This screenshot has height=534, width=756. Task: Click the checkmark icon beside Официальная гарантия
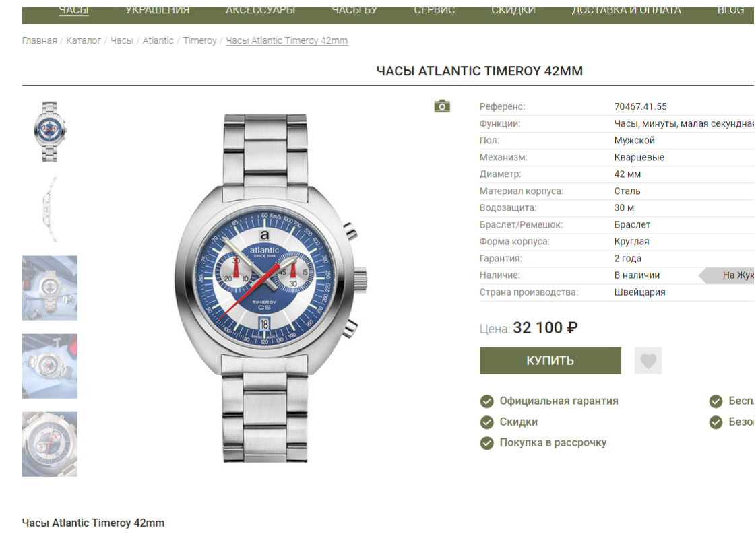[487, 401]
